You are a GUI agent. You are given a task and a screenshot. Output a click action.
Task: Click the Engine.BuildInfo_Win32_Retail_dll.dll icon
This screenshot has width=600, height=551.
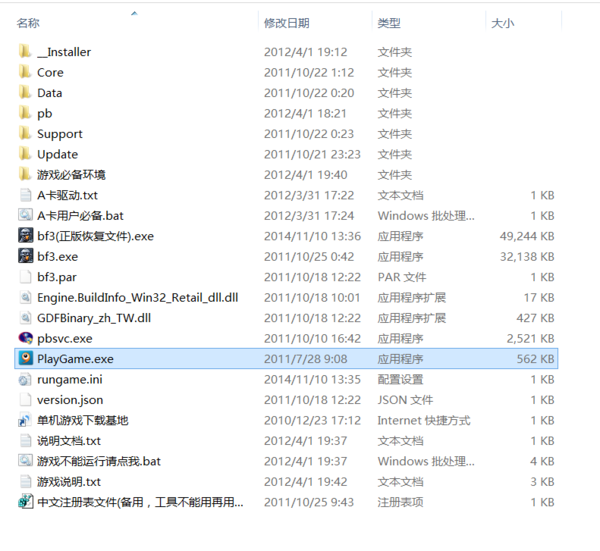coord(25,297)
